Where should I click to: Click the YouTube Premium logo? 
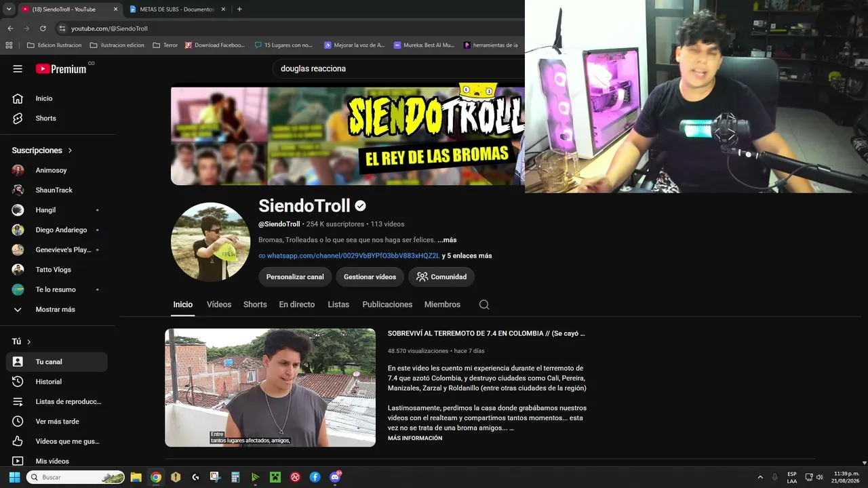point(61,68)
